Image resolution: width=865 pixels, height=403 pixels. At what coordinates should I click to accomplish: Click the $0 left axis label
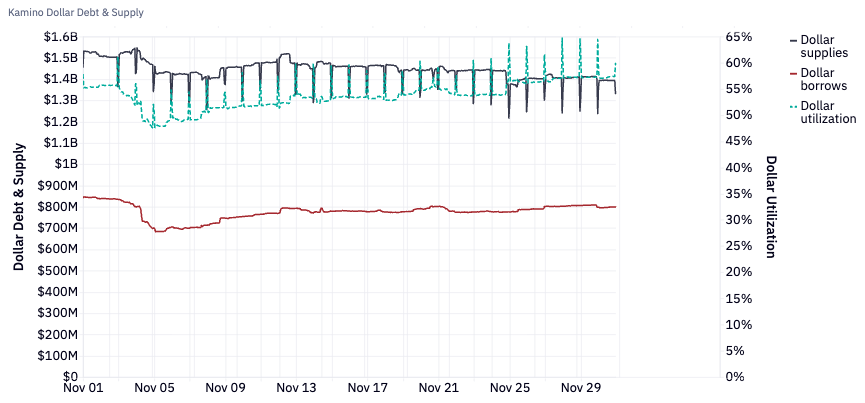click(68, 377)
